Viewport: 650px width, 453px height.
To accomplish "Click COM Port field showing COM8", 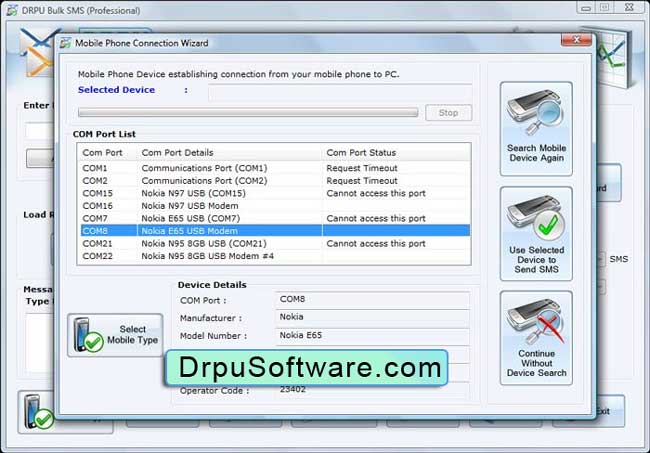I will [x=372, y=300].
